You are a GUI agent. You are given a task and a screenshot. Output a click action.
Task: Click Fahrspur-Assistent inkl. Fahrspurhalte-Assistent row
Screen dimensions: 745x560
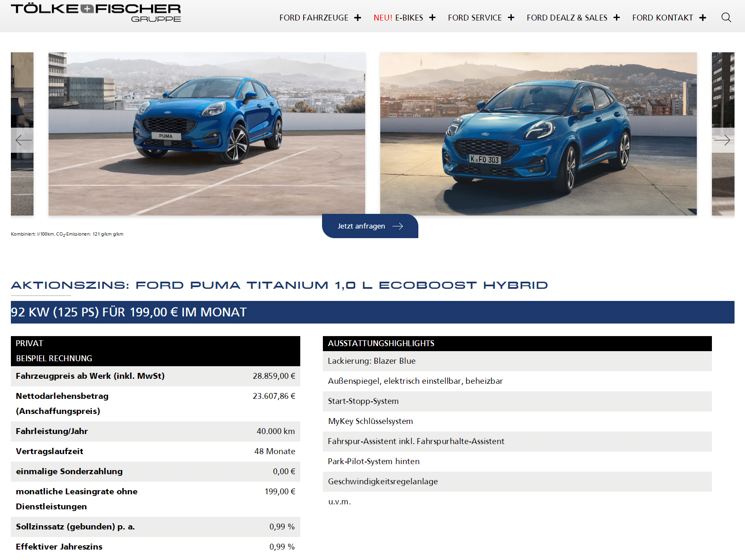pyautogui.click(x=517, y=442)
